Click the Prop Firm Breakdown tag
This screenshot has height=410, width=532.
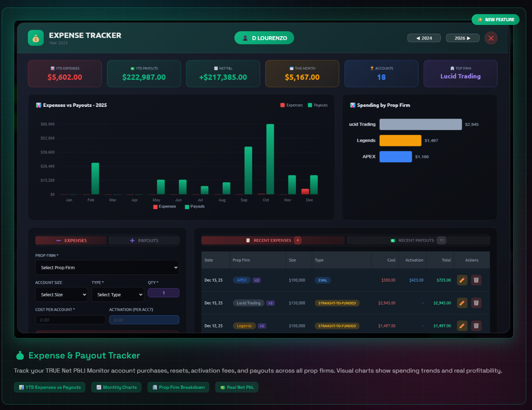coord(178,387)
